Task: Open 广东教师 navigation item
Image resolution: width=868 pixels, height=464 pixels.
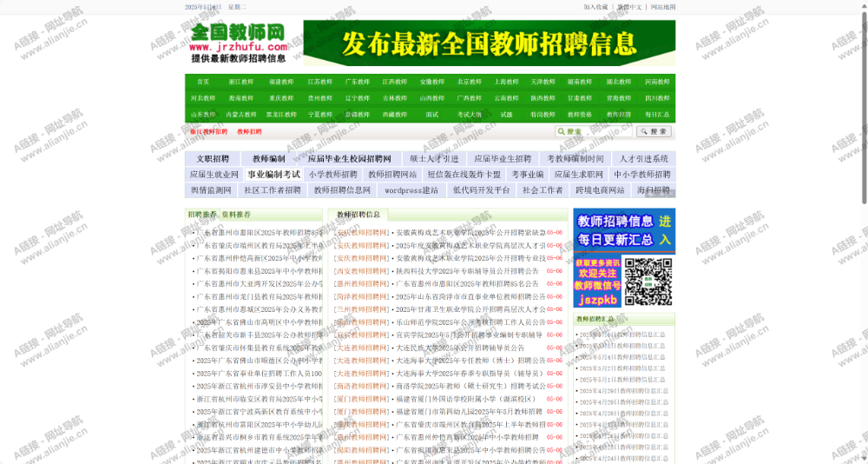Action: tap(357, 82)
